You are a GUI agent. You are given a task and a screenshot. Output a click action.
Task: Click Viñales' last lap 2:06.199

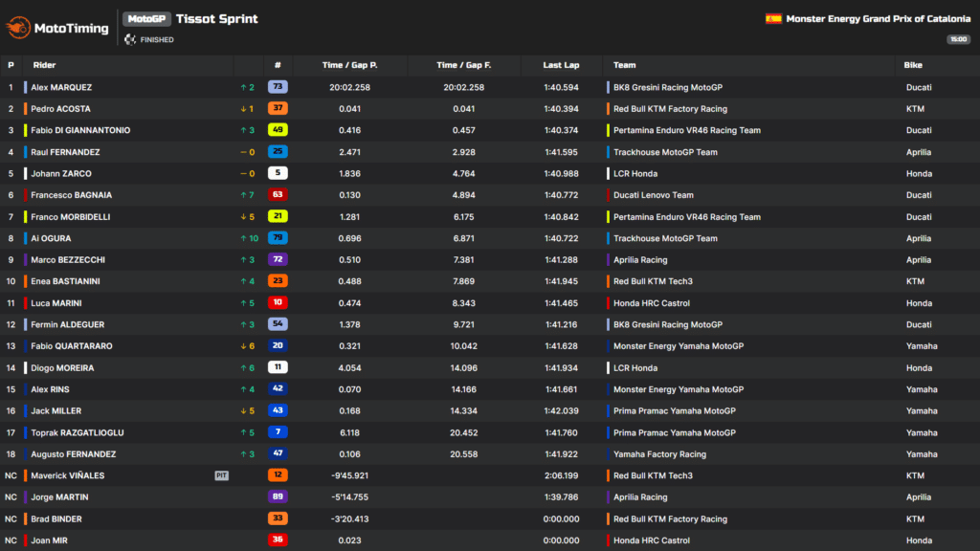click(561, 475)
